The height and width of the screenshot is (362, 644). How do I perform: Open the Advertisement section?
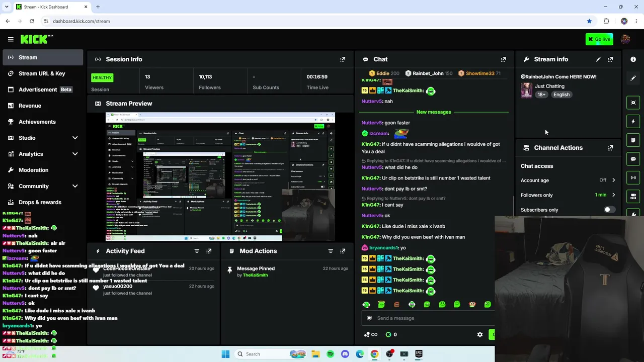[43, 89]
